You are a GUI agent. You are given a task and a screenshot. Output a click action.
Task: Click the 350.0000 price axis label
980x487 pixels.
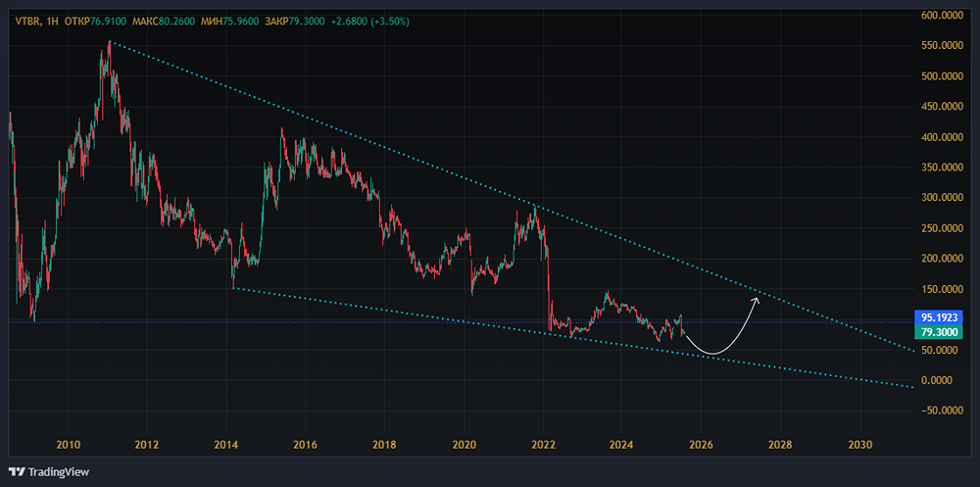(x=941, y=168)
